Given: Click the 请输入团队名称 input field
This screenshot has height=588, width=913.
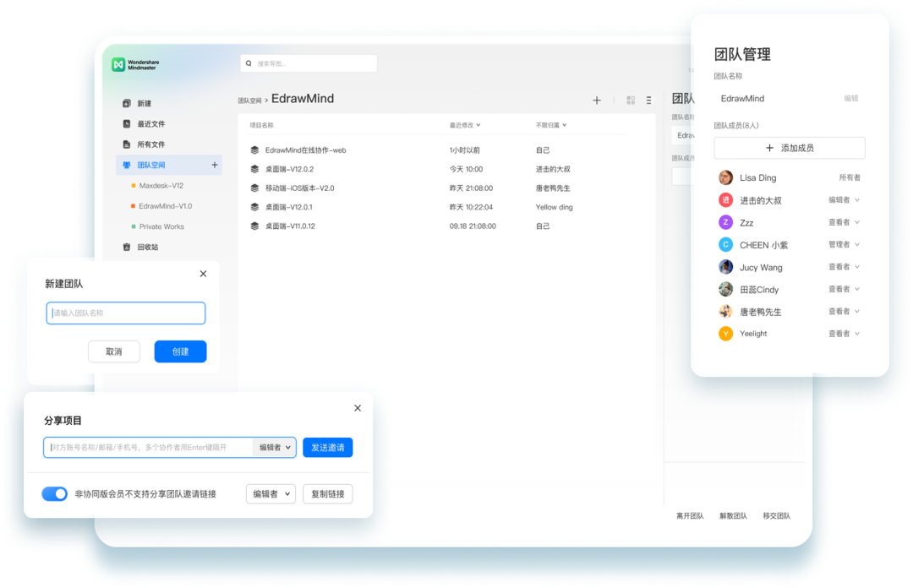Looking at the screenshot, I should tap(126, 313).
